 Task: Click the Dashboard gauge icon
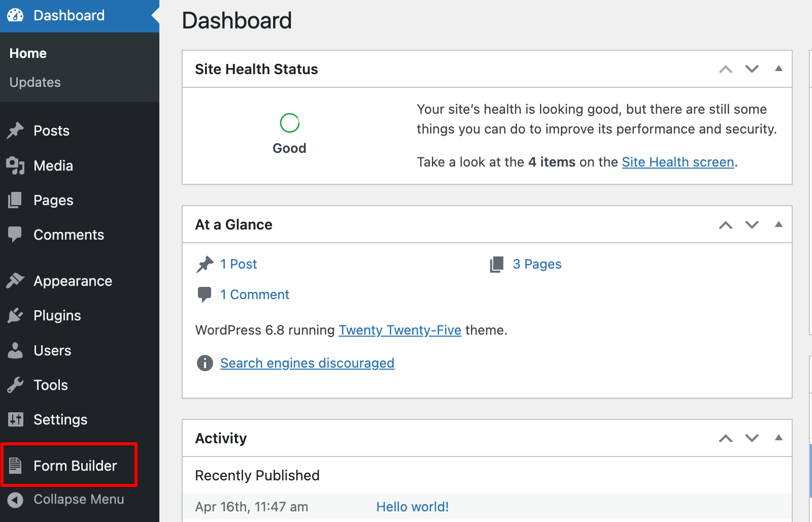click(x=15, y=15)
